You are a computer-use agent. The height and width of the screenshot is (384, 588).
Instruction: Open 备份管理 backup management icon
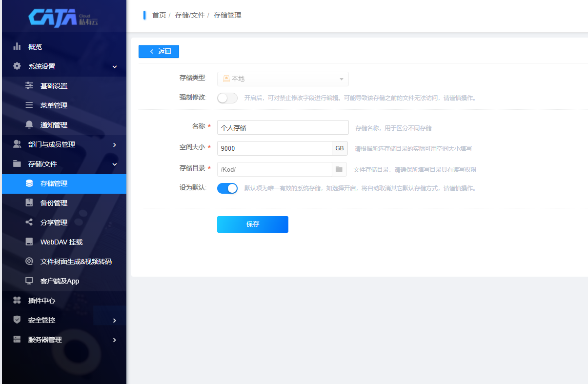pos(29,203)
